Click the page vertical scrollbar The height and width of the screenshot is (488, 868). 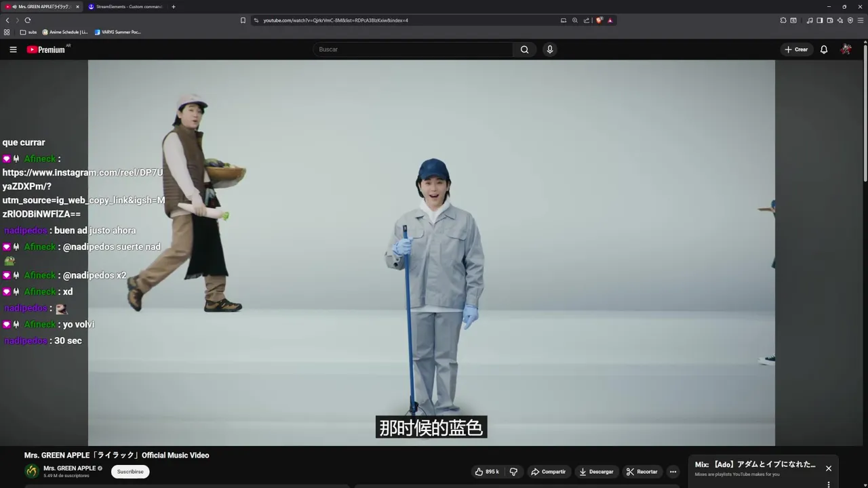[x=865, y=112]
